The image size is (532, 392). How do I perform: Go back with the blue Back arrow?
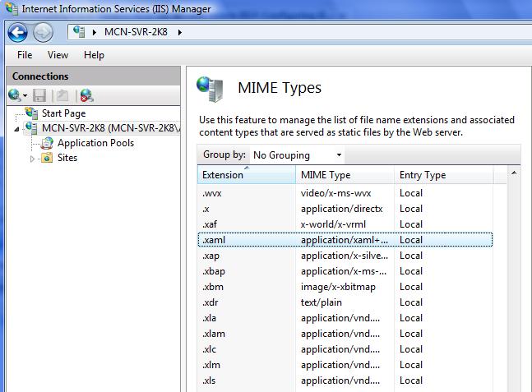point(17,33)
